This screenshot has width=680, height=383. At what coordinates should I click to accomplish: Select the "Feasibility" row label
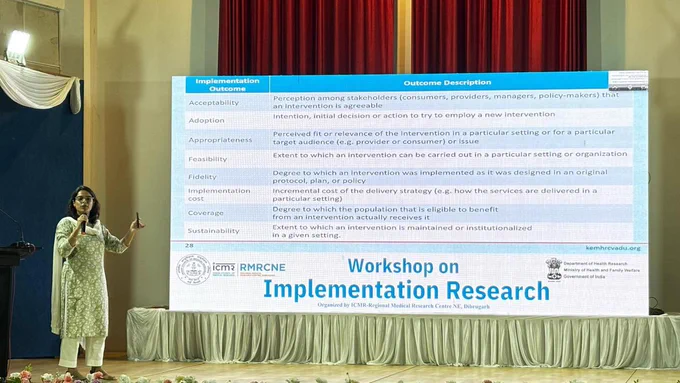207,159
